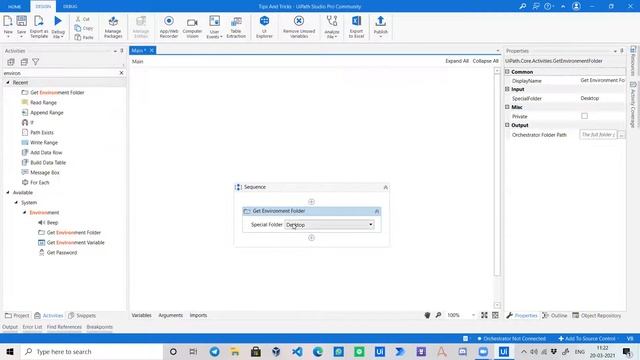This screenshot has height=360, width=640.
Task: Toggle the Private checkbox
Action: (584, 116)
